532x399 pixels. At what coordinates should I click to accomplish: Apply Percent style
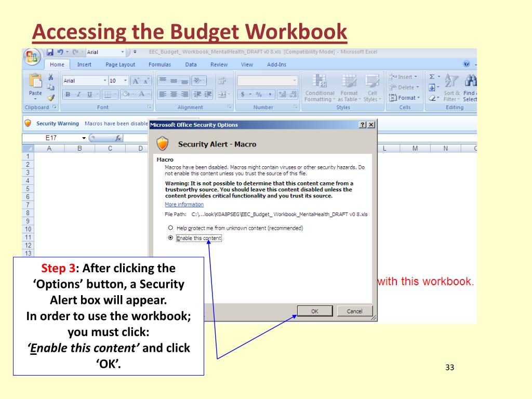[259, 94]
